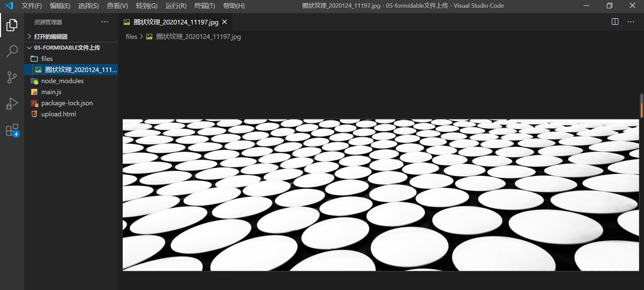
Task: Open the Run and Debug view
Action: click(x=12, y=104)
